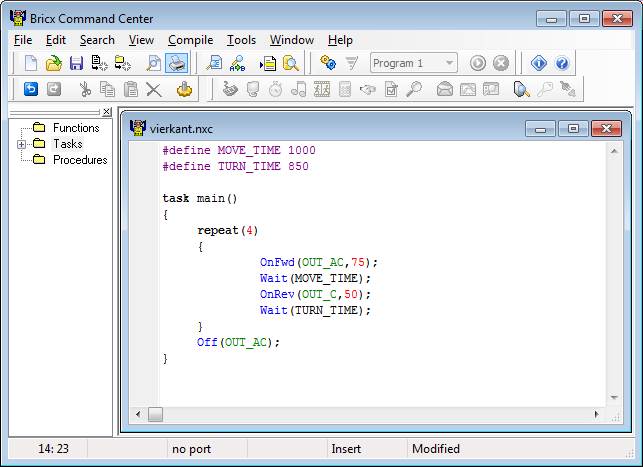643x467 pixels.
Task: Click the grayed screen capture image icon
Action: coord(491,89)
